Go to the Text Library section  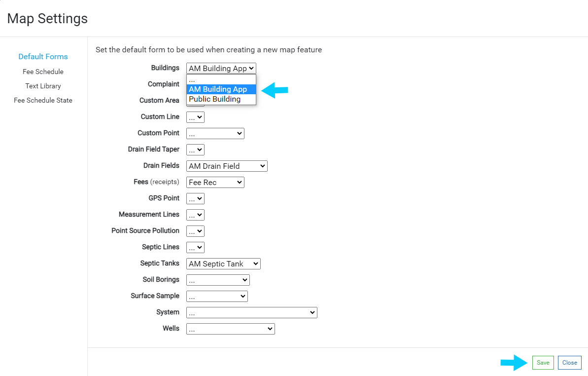point(43,86)
